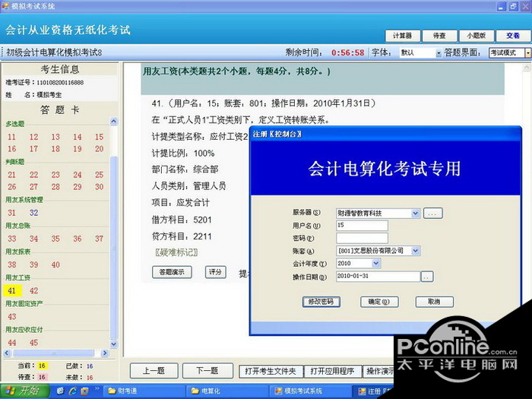532x399 pixels.
Task: Confirm login with 确定 button
Action: [x=379, y=302]
